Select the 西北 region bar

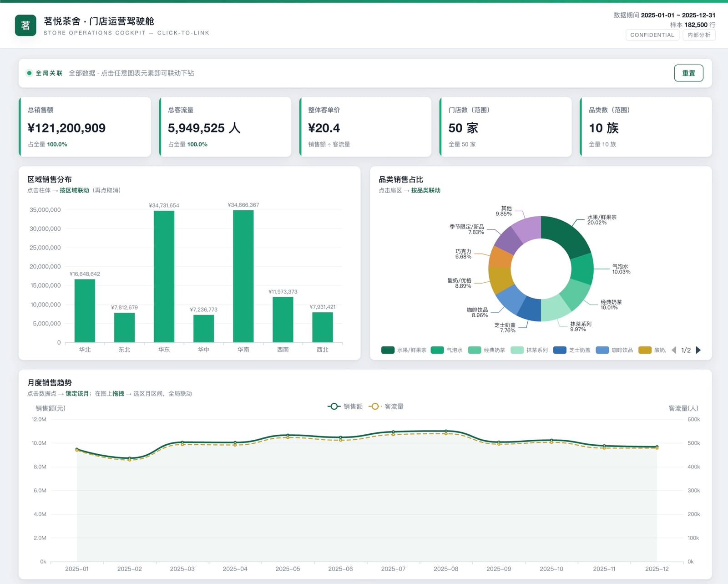tap(322, 327)
